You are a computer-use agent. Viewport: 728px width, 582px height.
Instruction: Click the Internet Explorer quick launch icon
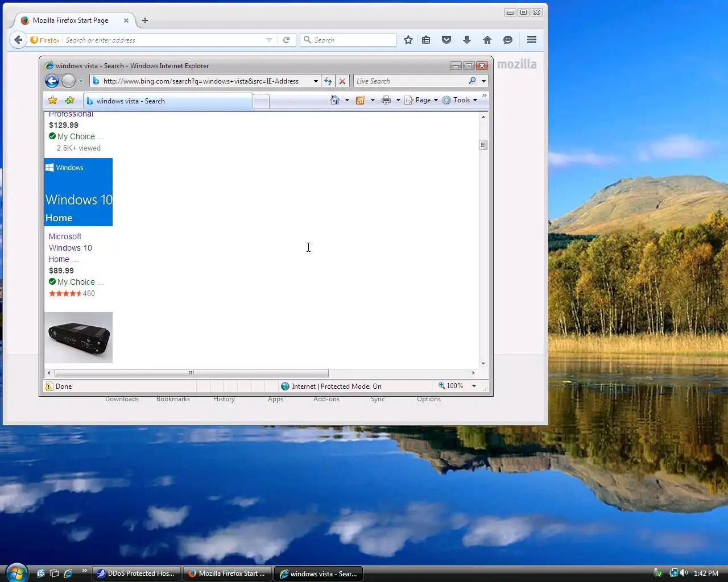(68, 573)
